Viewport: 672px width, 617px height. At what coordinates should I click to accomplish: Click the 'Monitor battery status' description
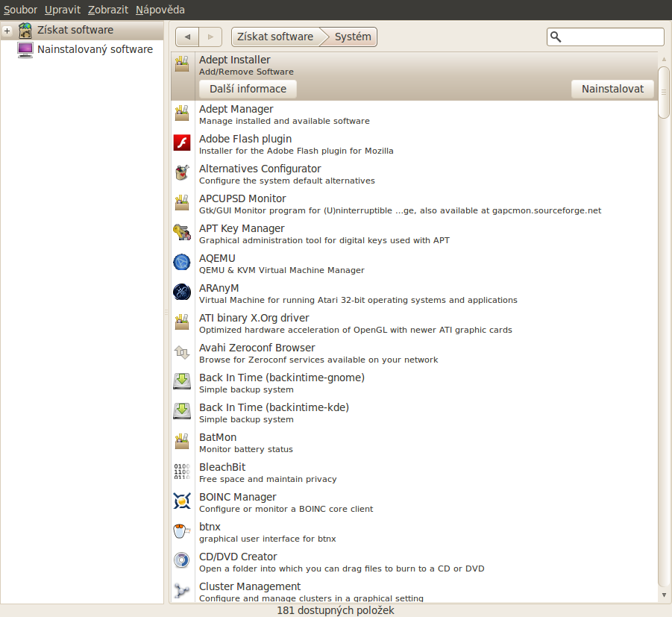pyautogui.click(x=246, y=449)
